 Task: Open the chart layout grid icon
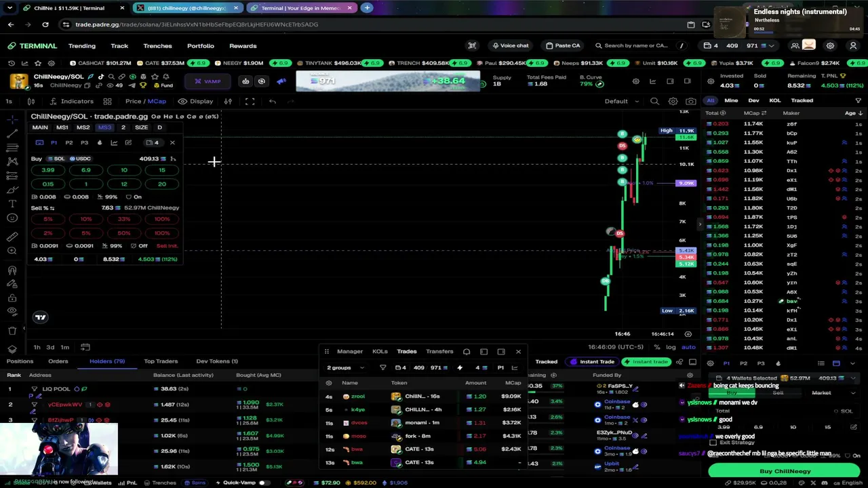107,101
